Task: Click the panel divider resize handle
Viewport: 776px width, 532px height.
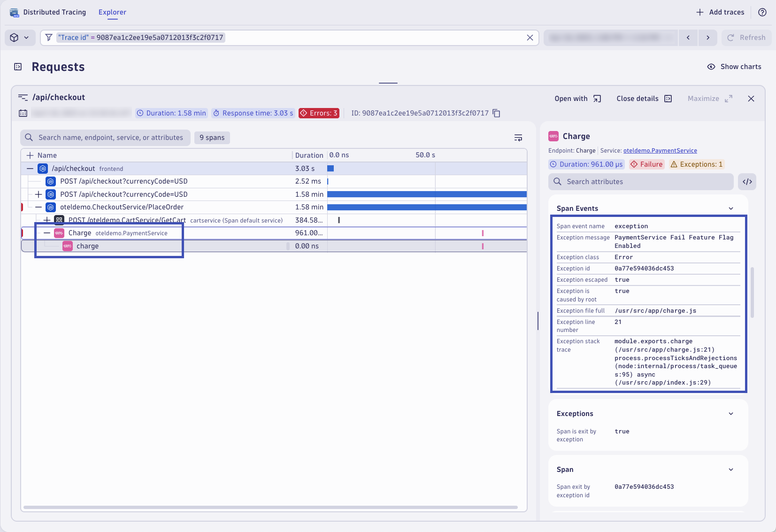Action: [538, 321]
